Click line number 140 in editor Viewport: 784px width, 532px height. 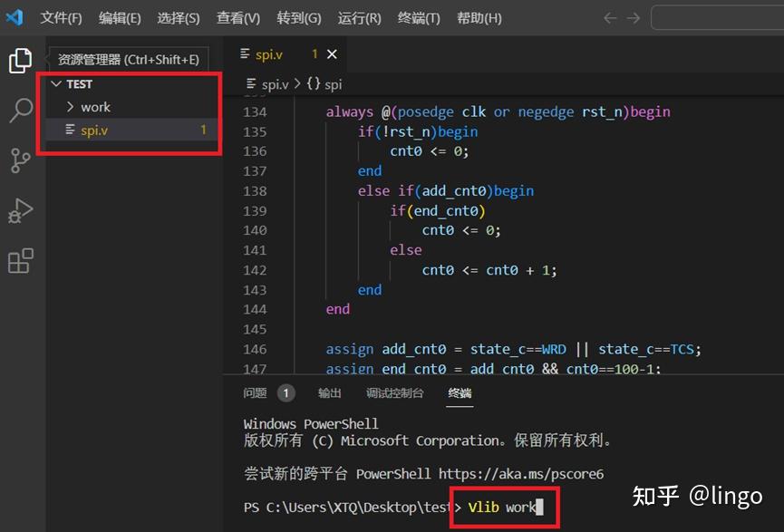pos(255,230)
